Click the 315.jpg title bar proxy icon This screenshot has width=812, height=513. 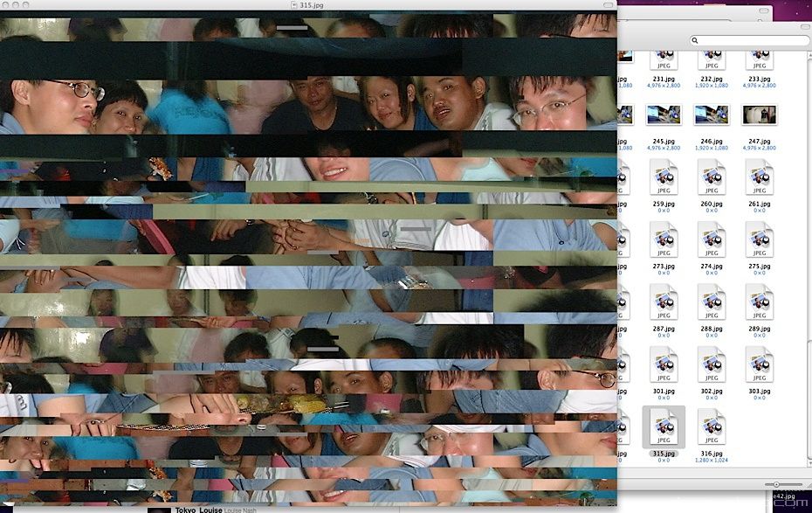[x=294, y=5]
